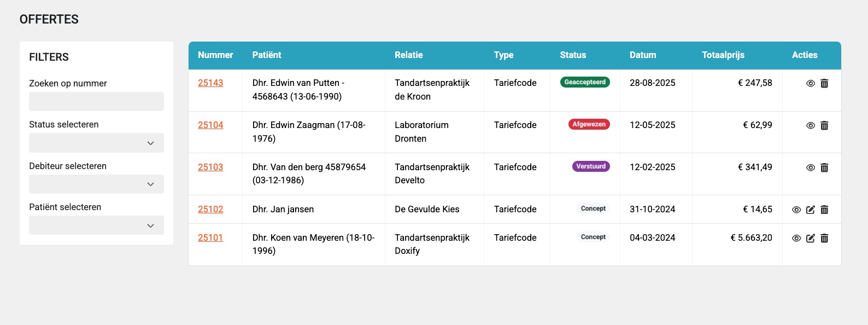Screen dimensions: 868x325
Task: Click trash icon for quote 25103
Action: point(824,167)
